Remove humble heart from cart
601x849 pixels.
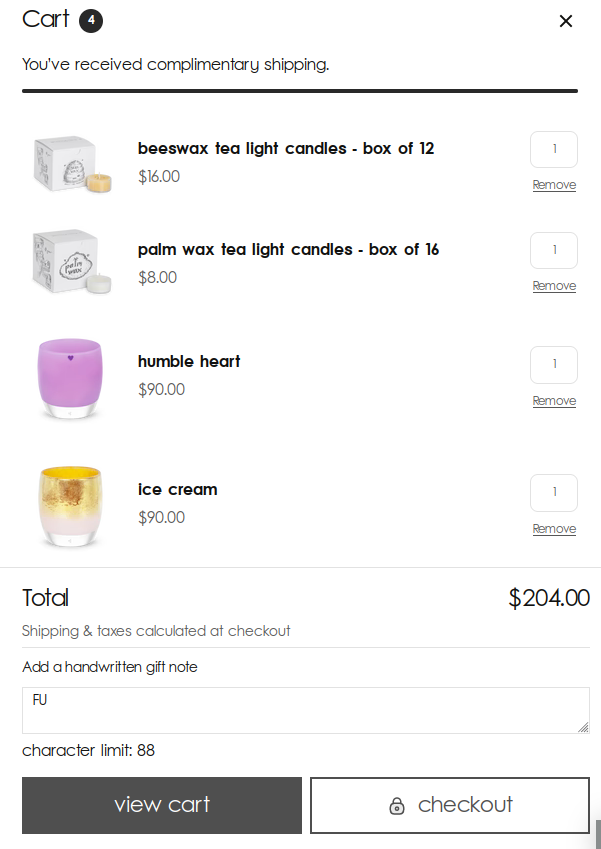tap(554, 401)
